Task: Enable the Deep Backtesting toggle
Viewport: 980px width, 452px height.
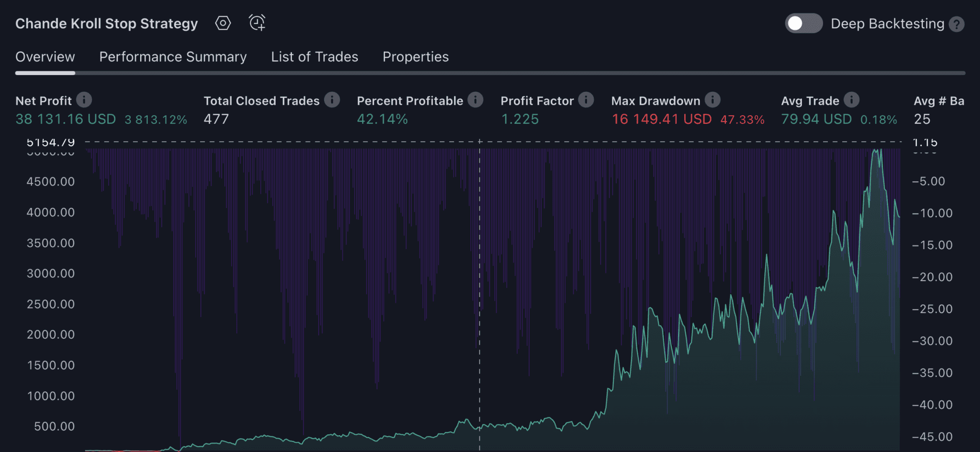Action: point(803,23)
